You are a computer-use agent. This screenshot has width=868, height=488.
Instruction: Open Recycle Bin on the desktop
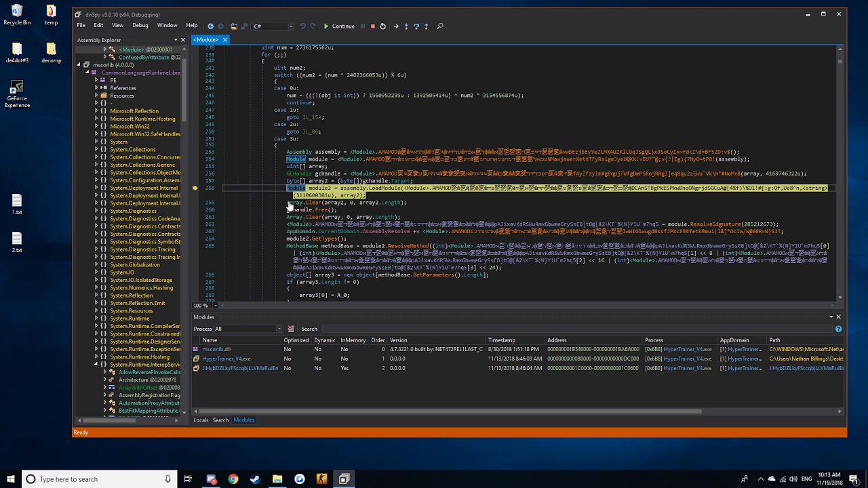click(17, 15)
